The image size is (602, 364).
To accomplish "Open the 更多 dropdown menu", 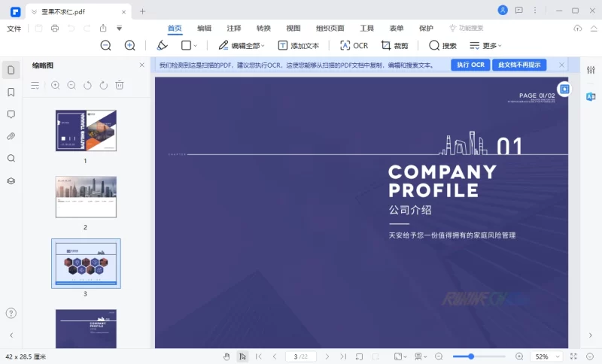I will coord(491,46).
